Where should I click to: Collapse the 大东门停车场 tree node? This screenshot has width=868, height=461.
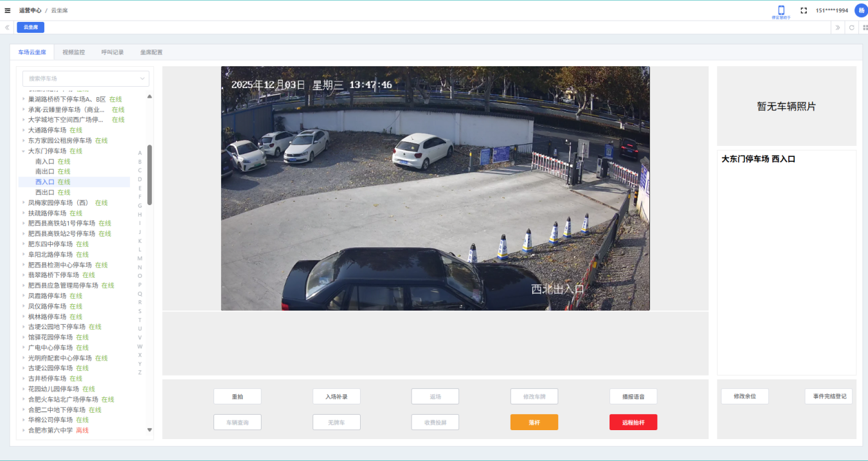pyautogui.click(x=24, y=151)
